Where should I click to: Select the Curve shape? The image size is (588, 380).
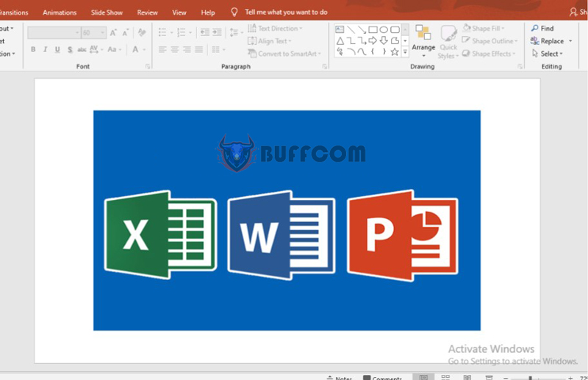pyautogui.click(x=362, y=51)
